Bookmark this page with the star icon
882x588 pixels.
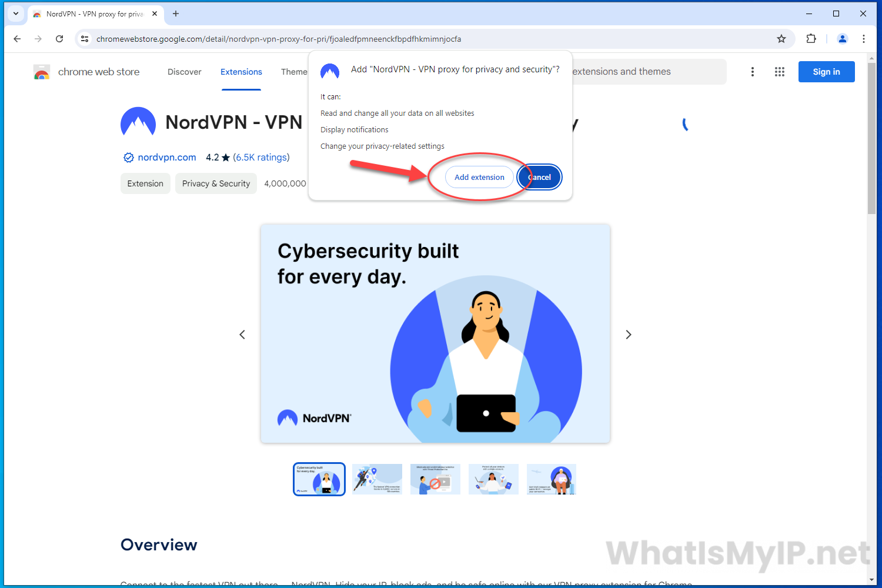781,39
